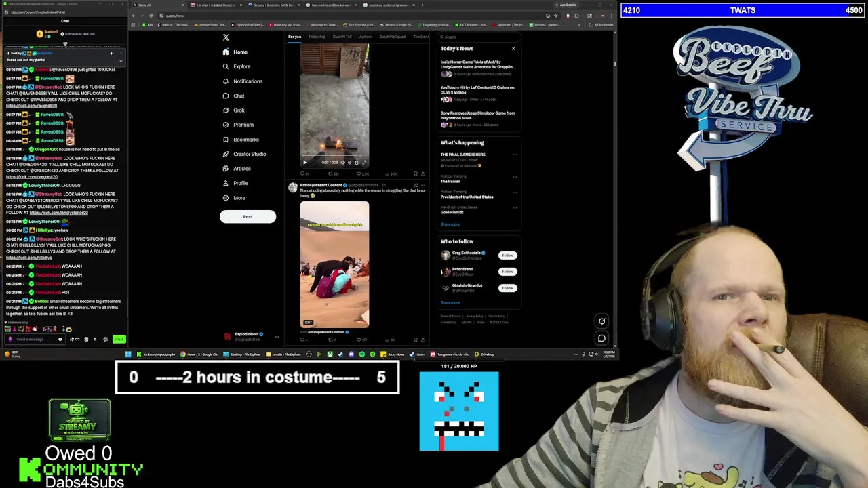Click the Send a message field in Kick chat
The width and height of the screenshot is (868, 488).
click(35, 339)
